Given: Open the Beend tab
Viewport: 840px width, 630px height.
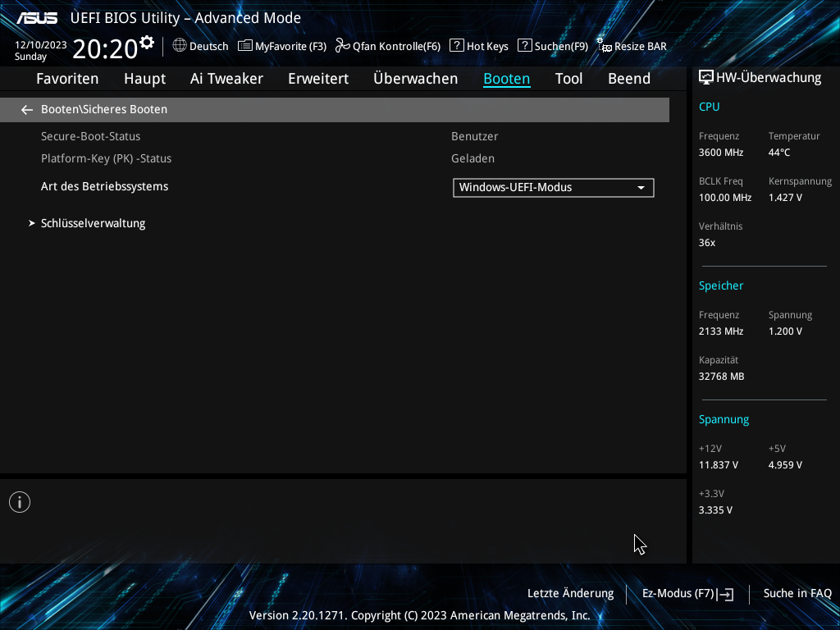Looking at the screenshot, I should (629, 79).
